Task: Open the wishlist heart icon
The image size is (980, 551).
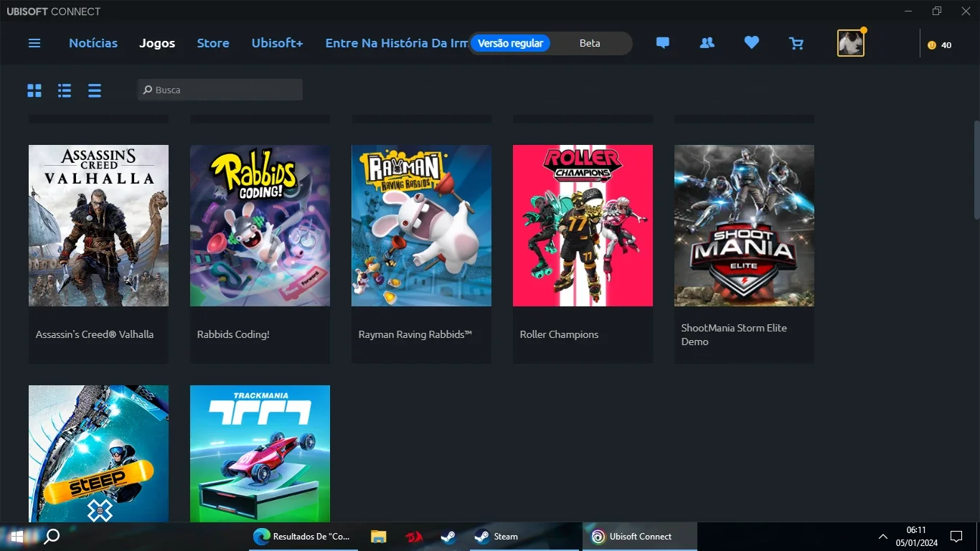Action: pyautogui.click(x=751, y=43)
